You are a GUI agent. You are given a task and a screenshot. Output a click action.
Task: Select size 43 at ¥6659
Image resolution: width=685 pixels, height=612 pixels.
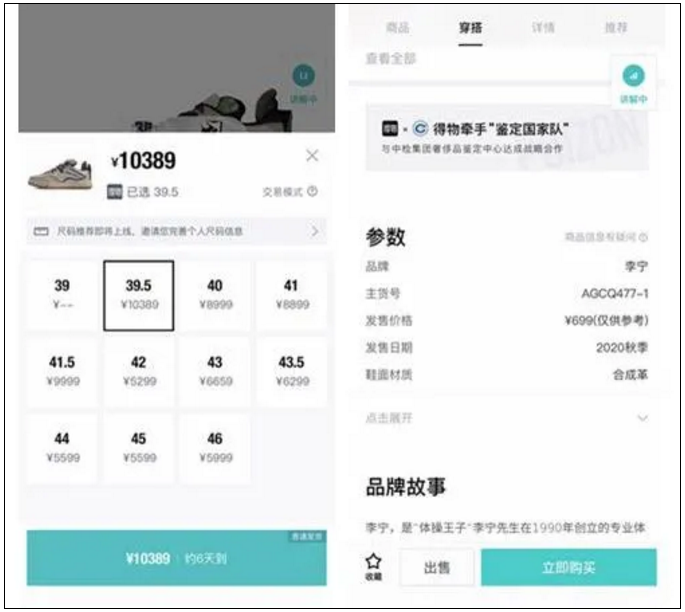point(215,372)
